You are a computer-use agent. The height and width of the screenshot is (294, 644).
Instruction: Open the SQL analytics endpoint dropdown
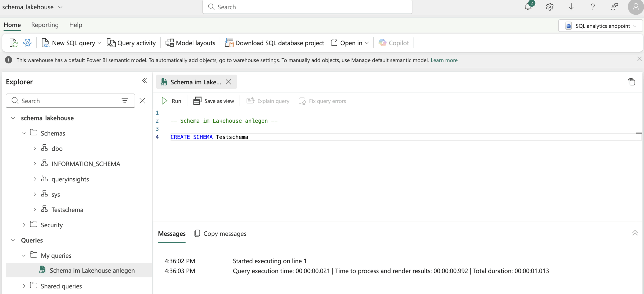coord(600,26)
